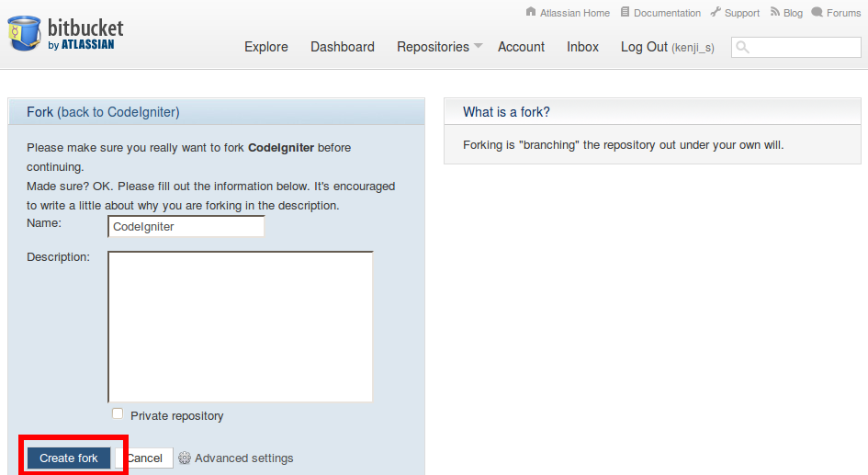This screenshot has height=475, width=868.
Task: Click the magnifier icon in search box
Action: click(743, 47)
